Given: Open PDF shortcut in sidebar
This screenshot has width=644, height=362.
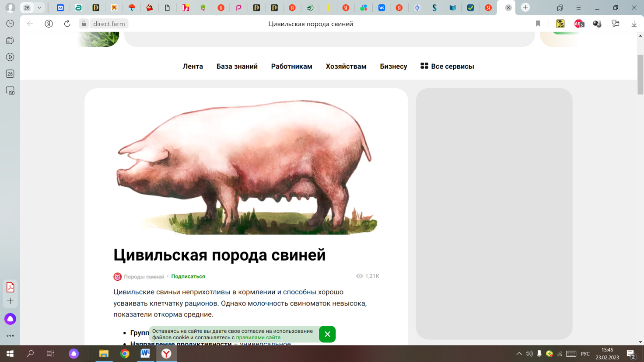Looking at the screenshot, I should tap(10, 287).
